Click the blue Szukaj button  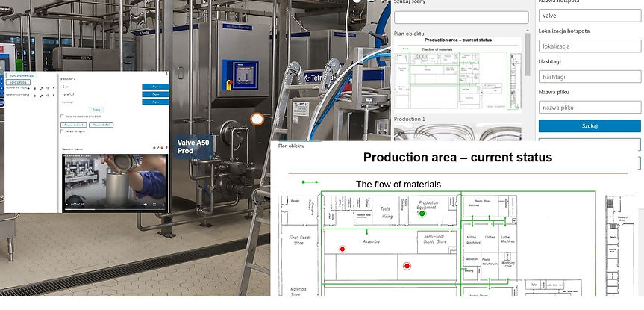(x=590, y=125)
